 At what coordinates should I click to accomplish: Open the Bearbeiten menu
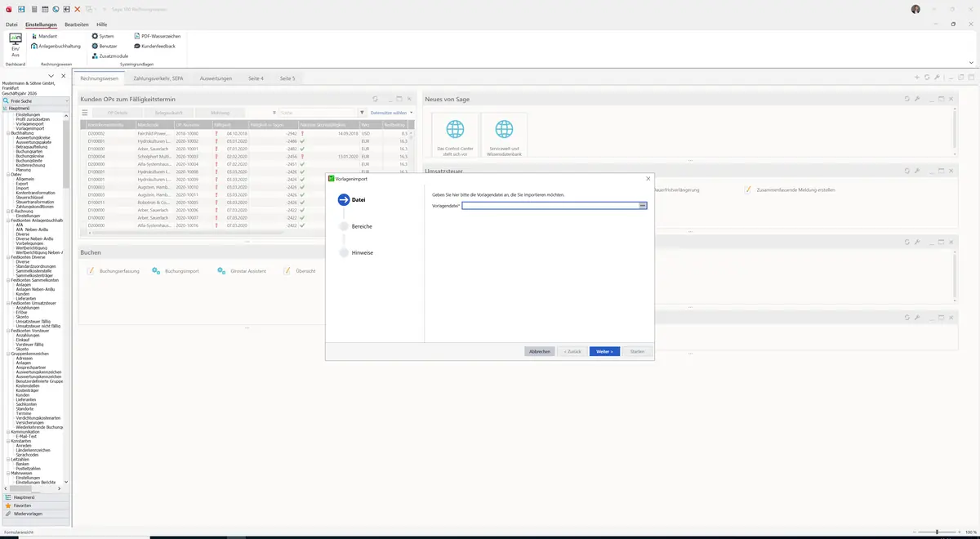(77, 24)
